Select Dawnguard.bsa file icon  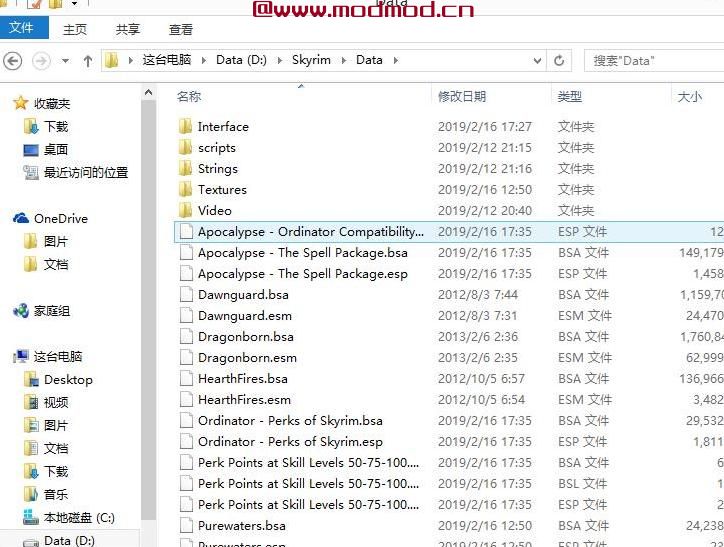[x=186, y=295]
